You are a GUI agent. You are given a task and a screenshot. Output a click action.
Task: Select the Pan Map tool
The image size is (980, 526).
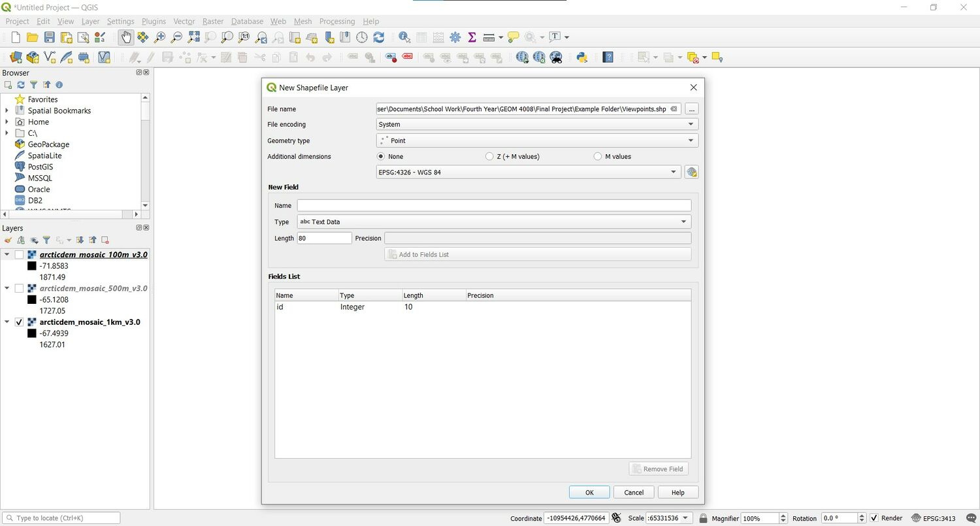[126, 37]
